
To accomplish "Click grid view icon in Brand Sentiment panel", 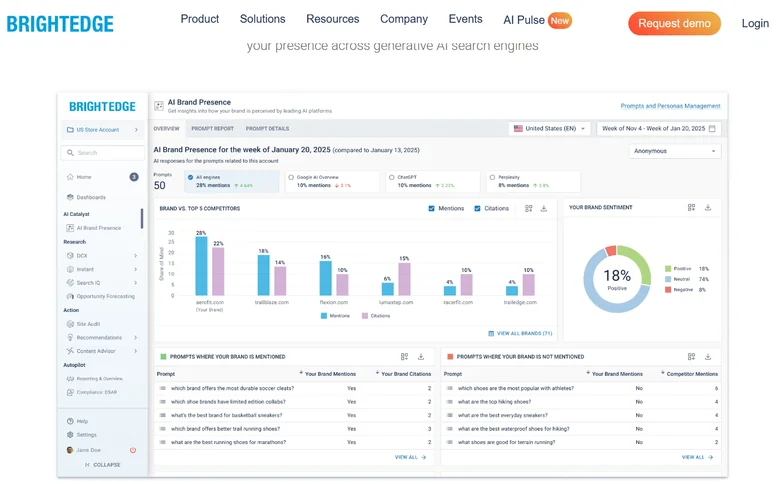I will point(691,207).
